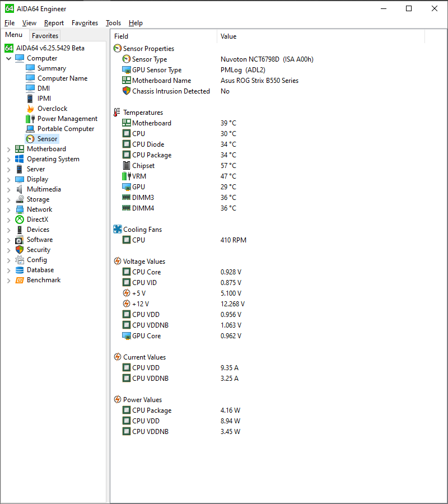Select the Sensor gauge icon in tree
Screen dimensions: 448x504
pos(30,139)
